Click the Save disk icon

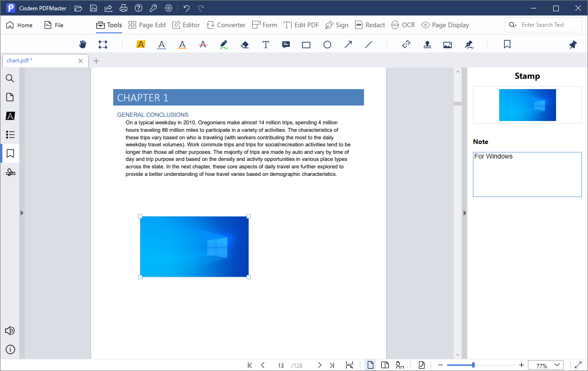pos(93,8)
